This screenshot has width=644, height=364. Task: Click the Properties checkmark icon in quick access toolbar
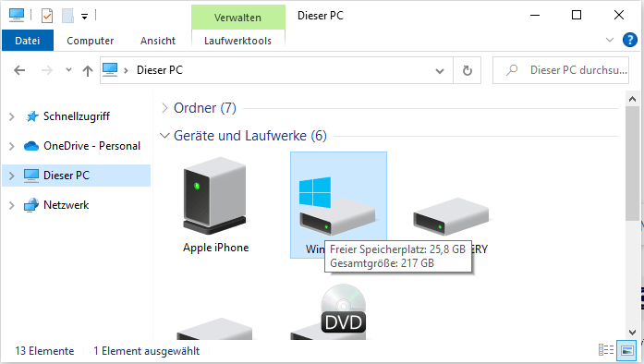point(47,16)
